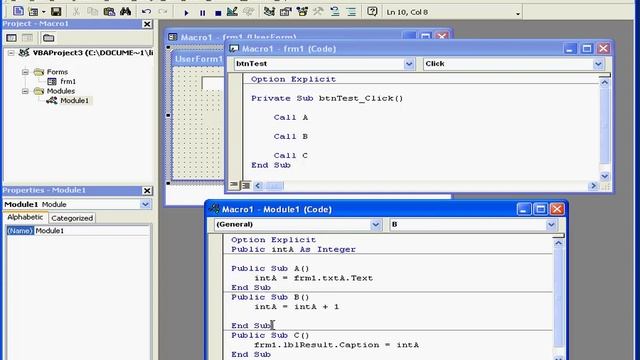Click the scroll left arrow in frm1 code window
Viewport: 640px width, 360px height.
pos(258,186)
